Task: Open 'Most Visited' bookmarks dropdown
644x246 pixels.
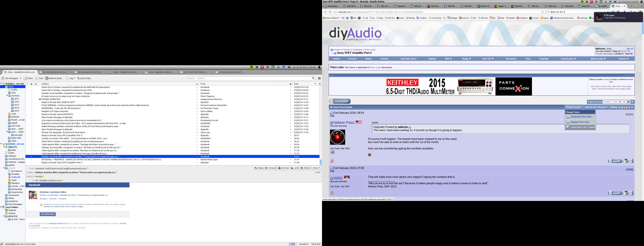Action: [331, 18]
